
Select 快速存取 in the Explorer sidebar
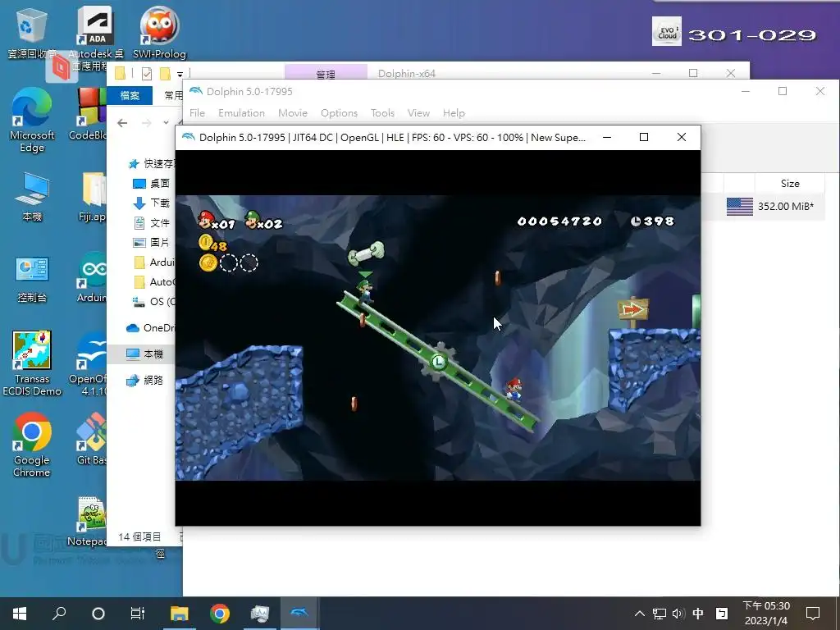coord(153,163)
